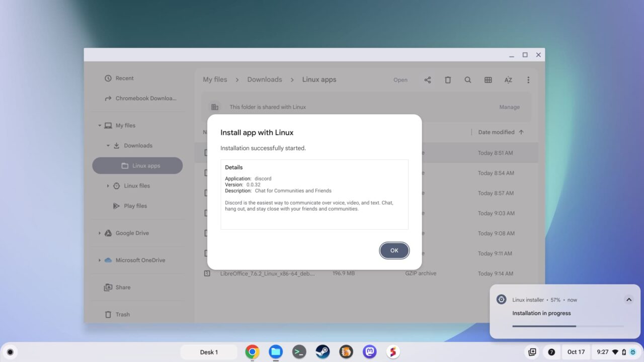The width and height of the screenshot is (644, 362).
Task: Open the tote holding space icon in tray
Action: coord(532,352)
